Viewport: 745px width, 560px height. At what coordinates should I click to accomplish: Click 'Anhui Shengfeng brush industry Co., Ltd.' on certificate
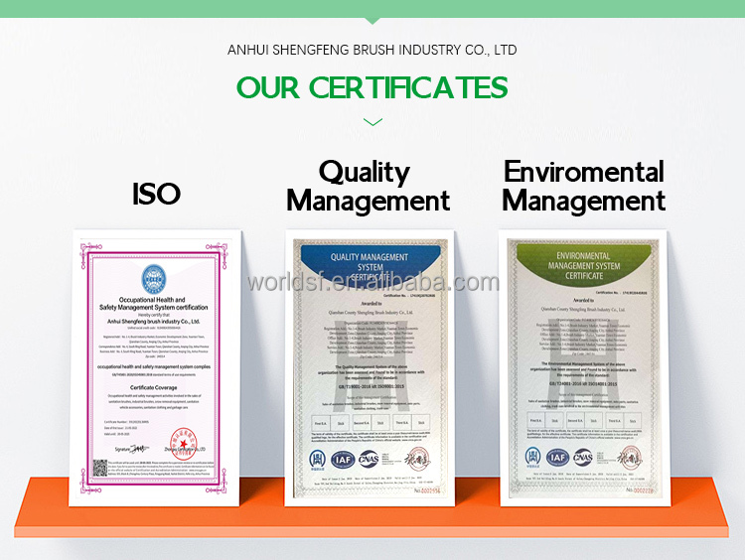click(153, 322)
